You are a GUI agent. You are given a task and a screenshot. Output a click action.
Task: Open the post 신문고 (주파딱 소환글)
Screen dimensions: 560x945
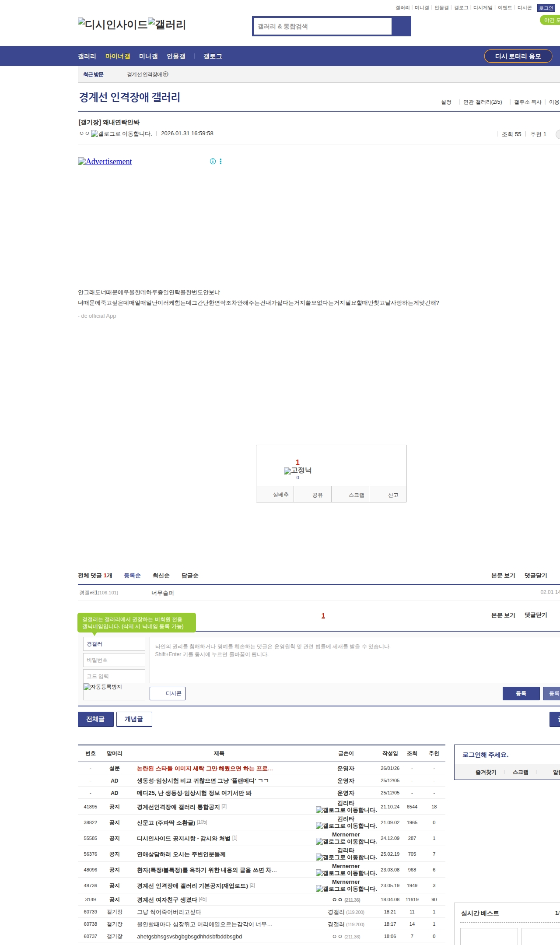166,822
